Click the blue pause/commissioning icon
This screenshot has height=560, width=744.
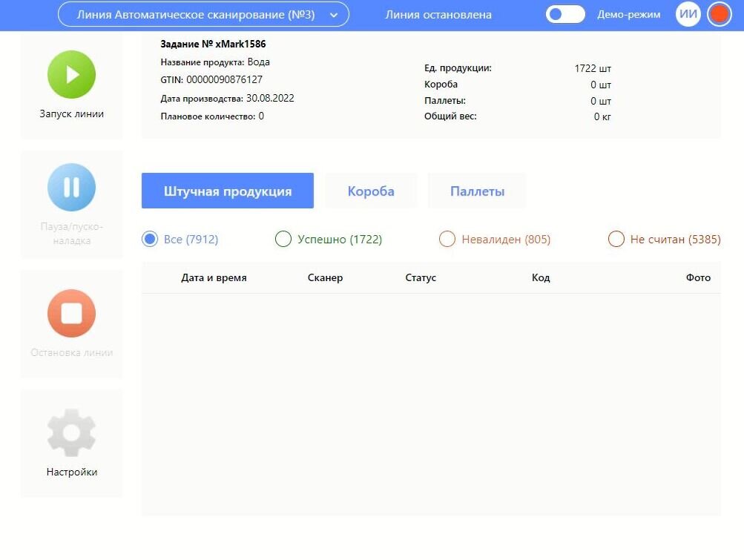click(x=72, y=187)
